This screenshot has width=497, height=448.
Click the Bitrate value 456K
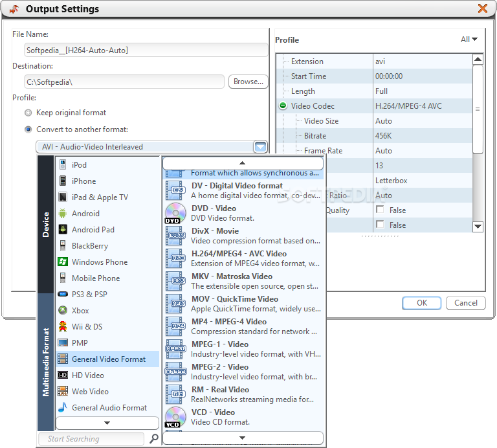(x=383, y=136)
